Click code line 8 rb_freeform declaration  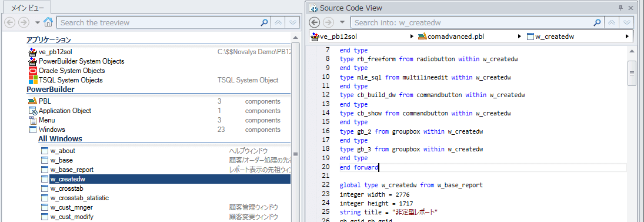(428, 59)
